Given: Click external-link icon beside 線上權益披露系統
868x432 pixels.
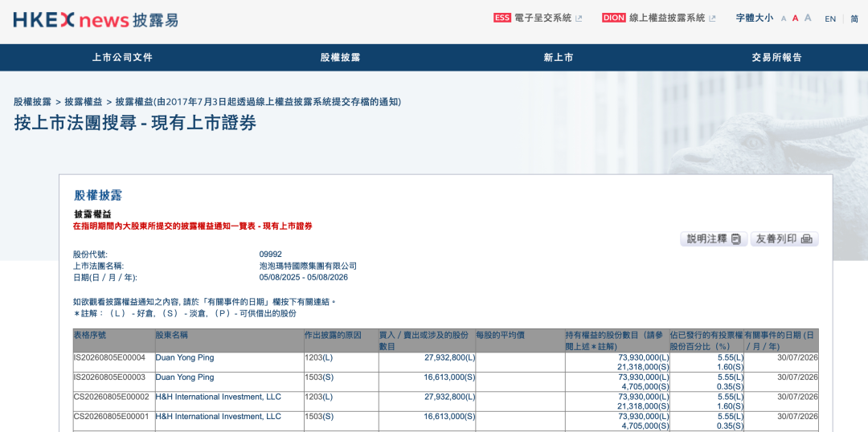Looking at the screenshot, I should pyautogui.click(x=712, y=18).
